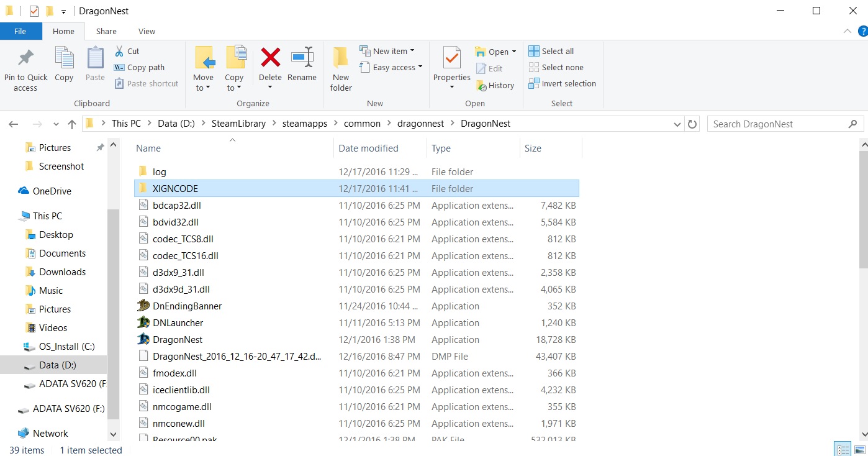Click Copy path in ribbon
Viewport: 868px width, 456px height.
(x=140, y=67)
